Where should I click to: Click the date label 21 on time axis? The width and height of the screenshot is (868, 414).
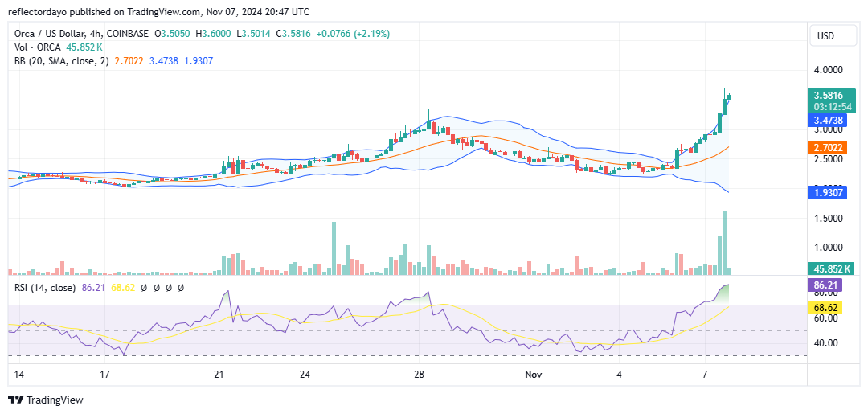tap(219, 375)
